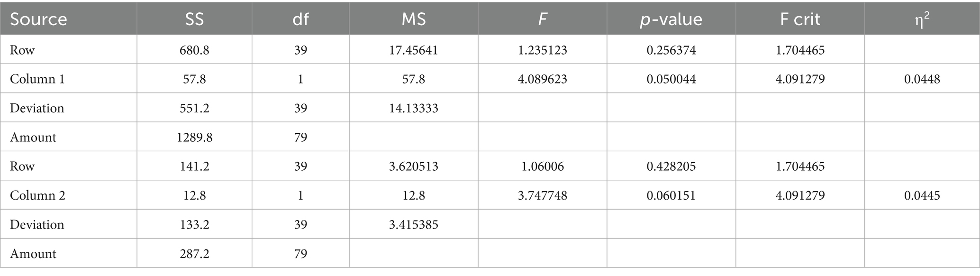Screen dimensions: 980x276
Task: Select the MS value 14.13333
Action: [413, 108]
